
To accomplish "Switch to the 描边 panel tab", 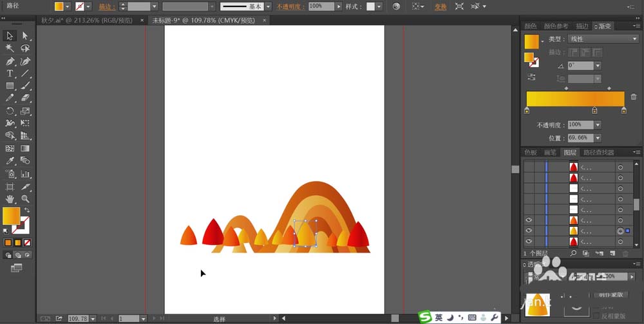I will (582, 26).
